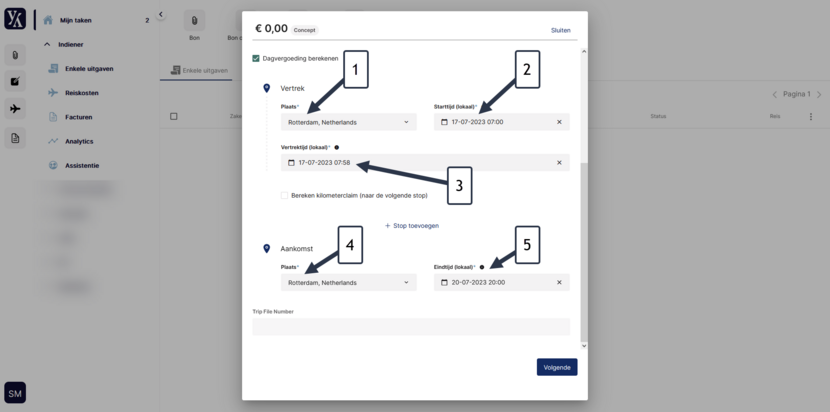Image resolution: width=830 pixels, height=412 pixels.
Task: Enable Bereken kilometerclaim checkbox
Action: click(284, 195)
